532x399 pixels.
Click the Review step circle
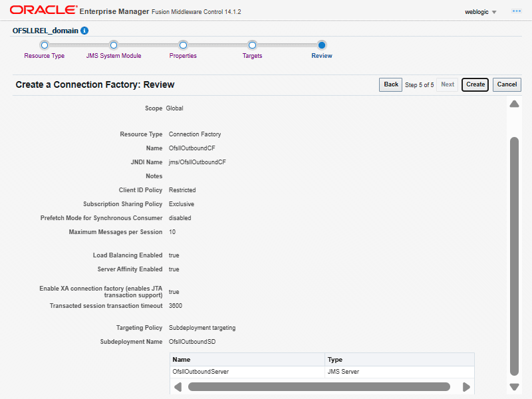[x=322, y=45]
